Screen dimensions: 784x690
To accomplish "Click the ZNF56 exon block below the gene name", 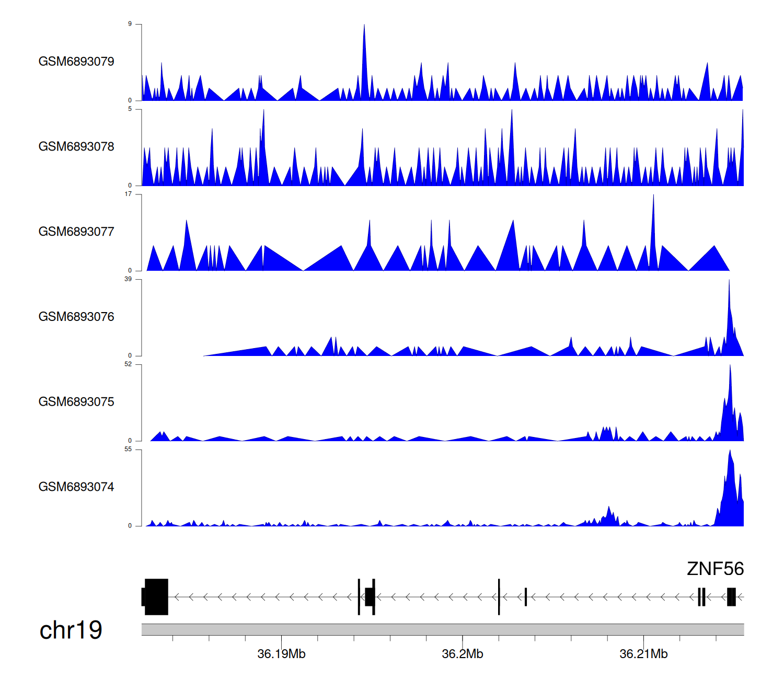I will [x=731, y=597].
